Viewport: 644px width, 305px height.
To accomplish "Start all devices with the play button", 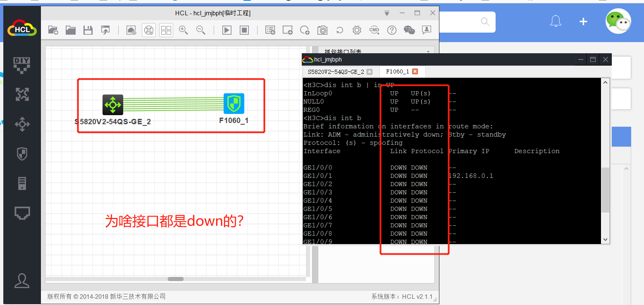I will coord(227,30).
